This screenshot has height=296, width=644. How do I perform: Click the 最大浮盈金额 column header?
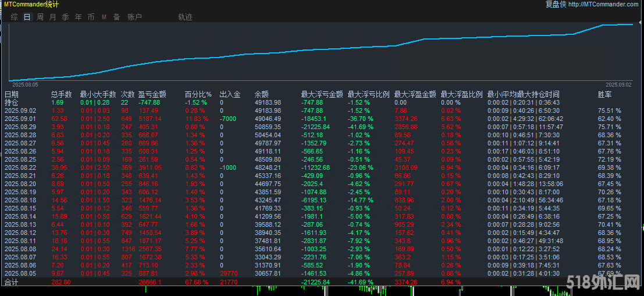point(415,94)
